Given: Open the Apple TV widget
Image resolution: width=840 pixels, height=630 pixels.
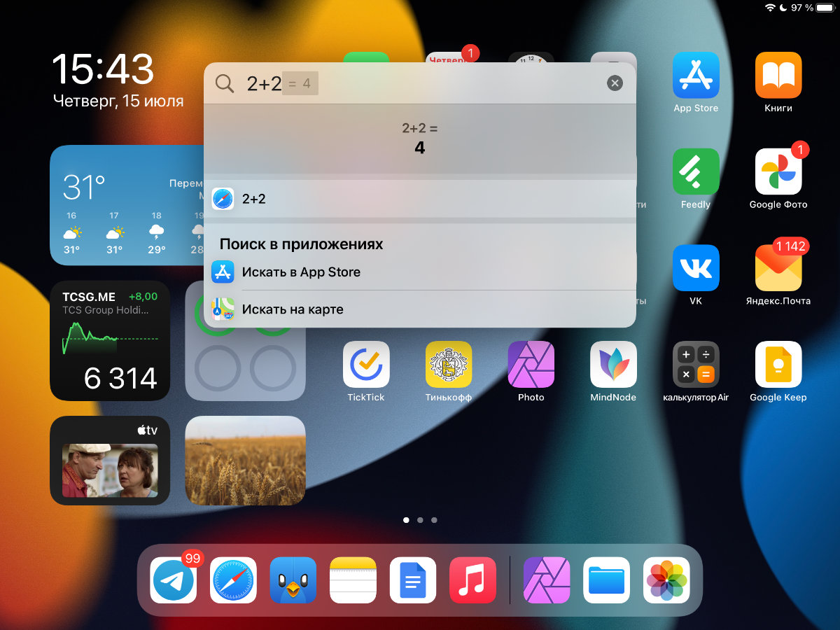Looking at the screenshot, I should coord(110,461).
